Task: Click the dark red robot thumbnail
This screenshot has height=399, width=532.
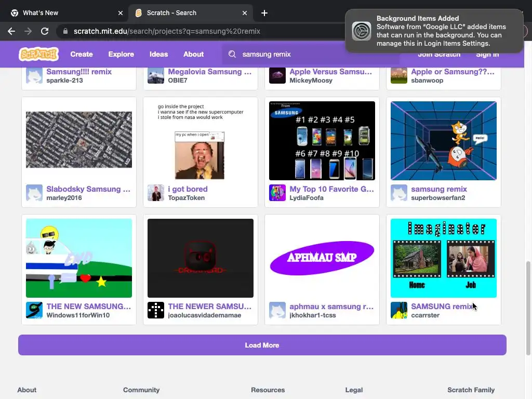Action: pyautogui.click(x=201, y=258)
